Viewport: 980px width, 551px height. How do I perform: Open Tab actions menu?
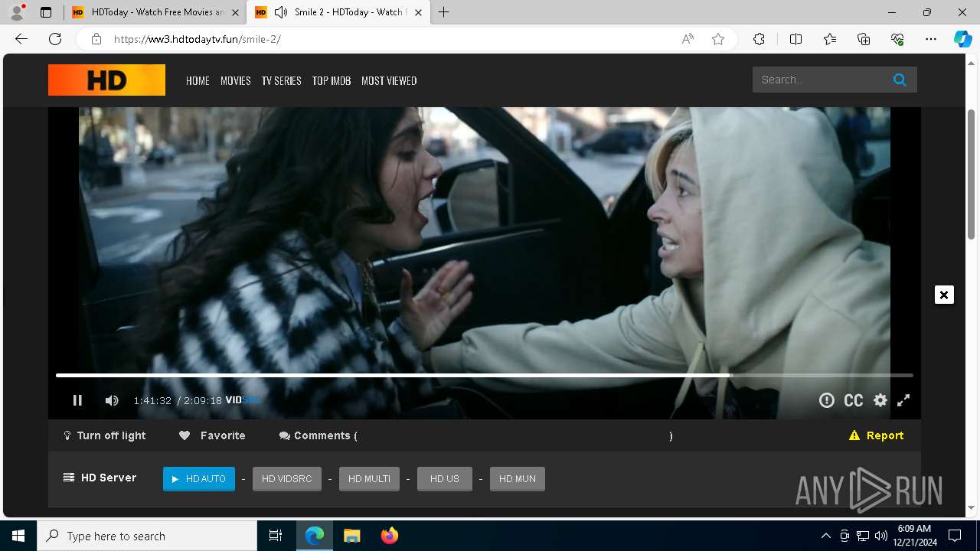(46, 12)
